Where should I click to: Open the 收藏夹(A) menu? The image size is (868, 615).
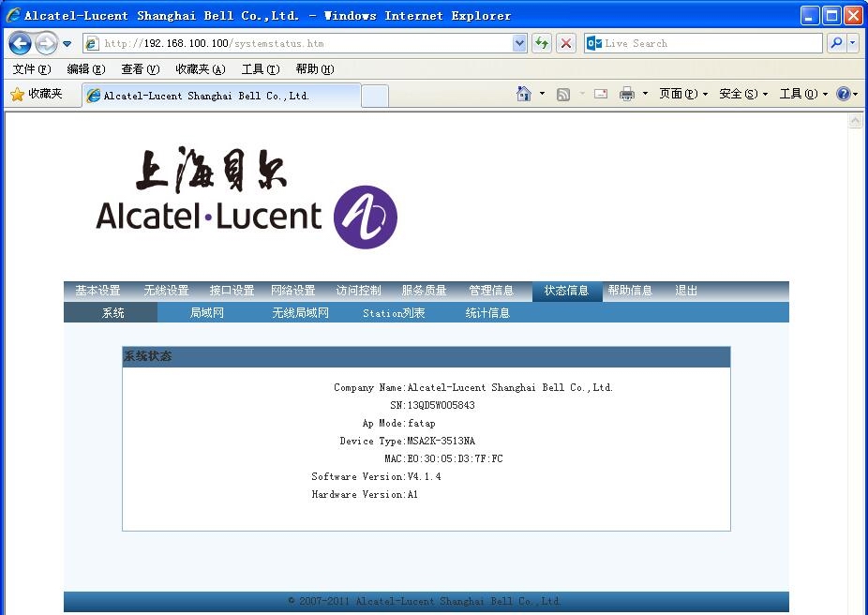tap(201, 69)
